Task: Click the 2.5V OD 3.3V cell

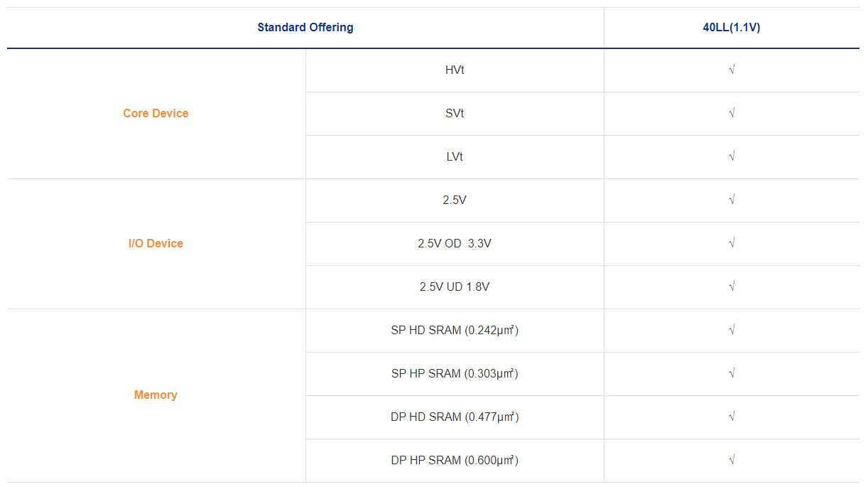Action: click(x=455, y=244)
